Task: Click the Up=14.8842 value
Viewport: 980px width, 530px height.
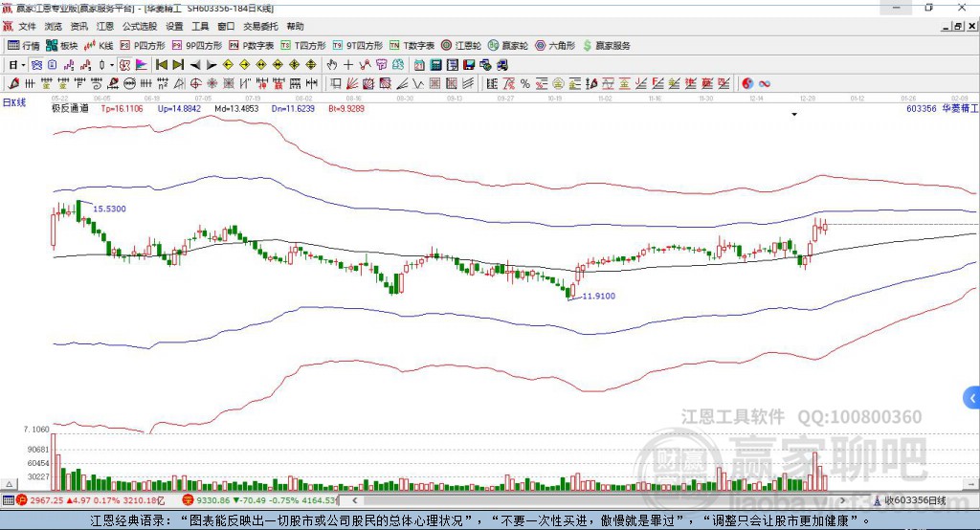Action: pos(179,108)
